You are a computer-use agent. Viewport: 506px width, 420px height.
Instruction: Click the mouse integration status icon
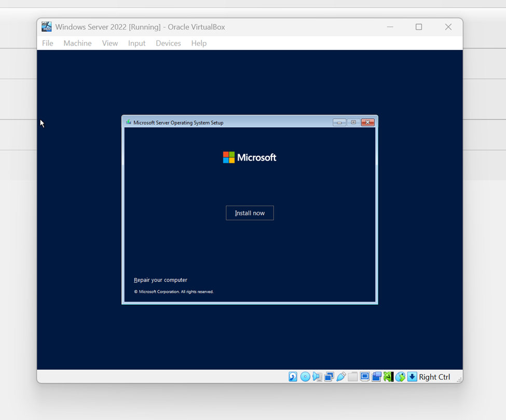point(400,377)
